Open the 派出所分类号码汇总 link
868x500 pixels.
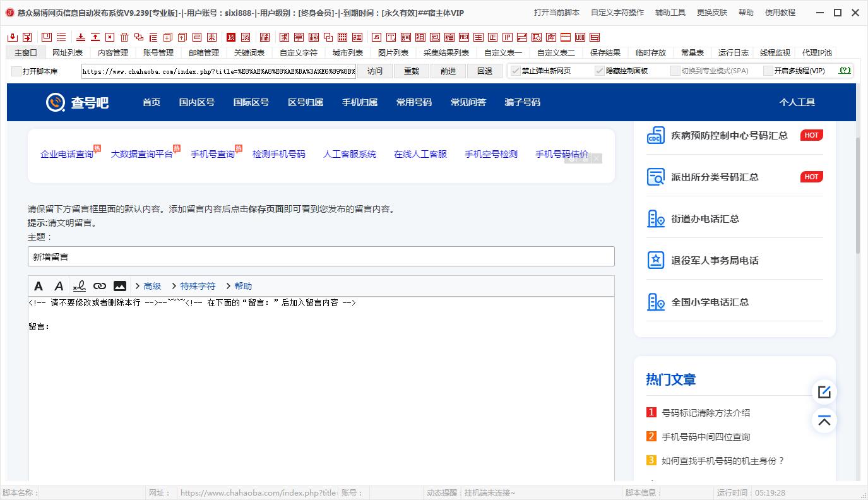715,177
